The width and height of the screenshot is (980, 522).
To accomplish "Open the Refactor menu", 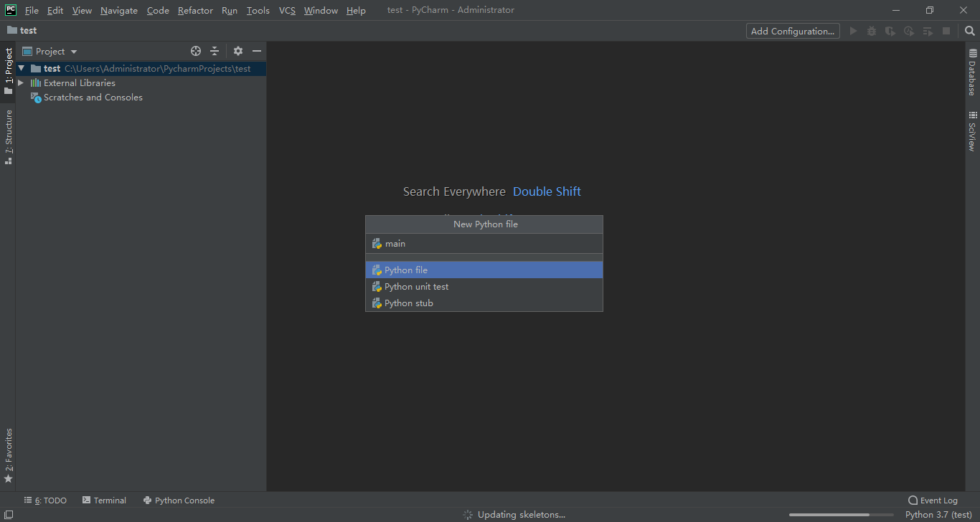I will click(x=195, y=10).
